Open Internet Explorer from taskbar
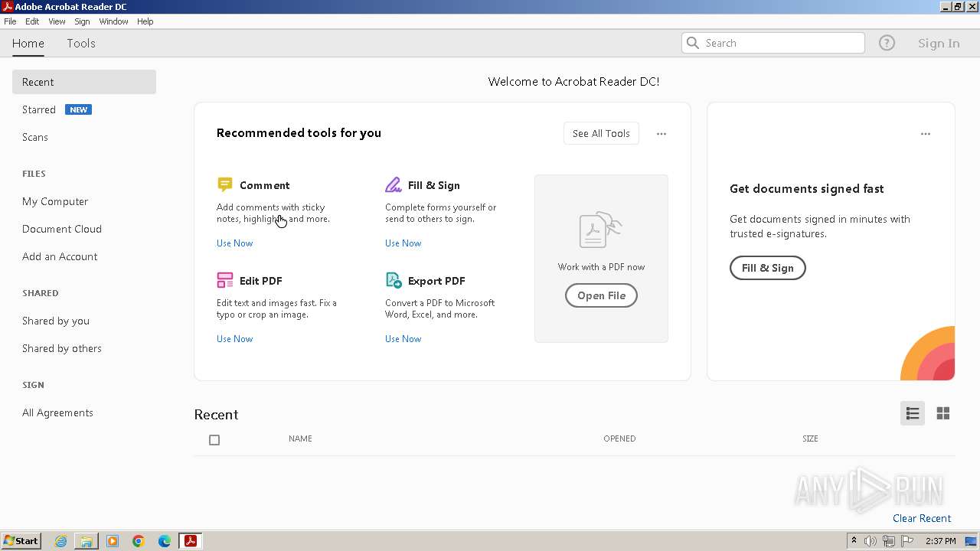 pyautogui.click(x=60, y=541)
